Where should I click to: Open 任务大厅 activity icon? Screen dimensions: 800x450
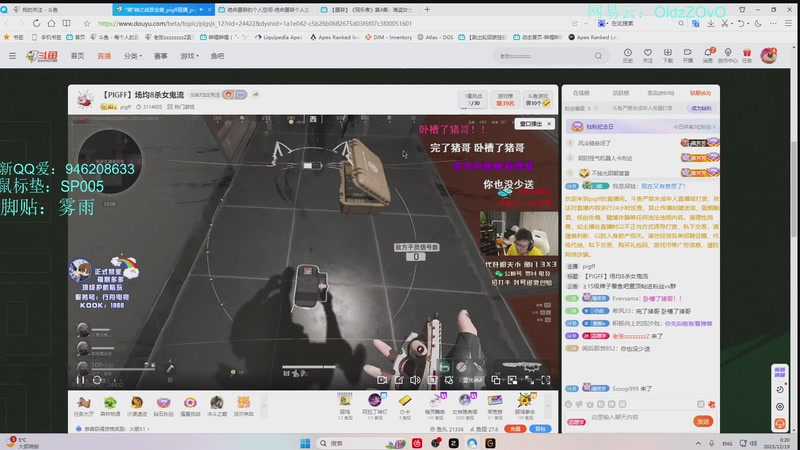point(84,407)
